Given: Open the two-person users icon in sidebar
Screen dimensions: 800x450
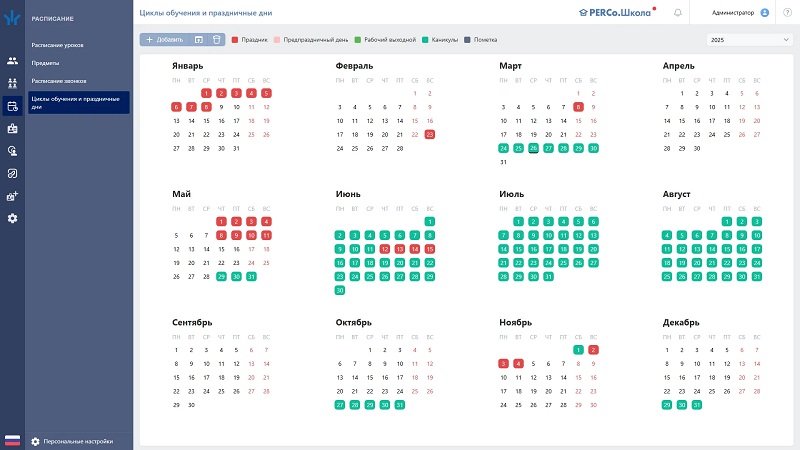Looking at the screenshot, I should (x=12, y=61).
